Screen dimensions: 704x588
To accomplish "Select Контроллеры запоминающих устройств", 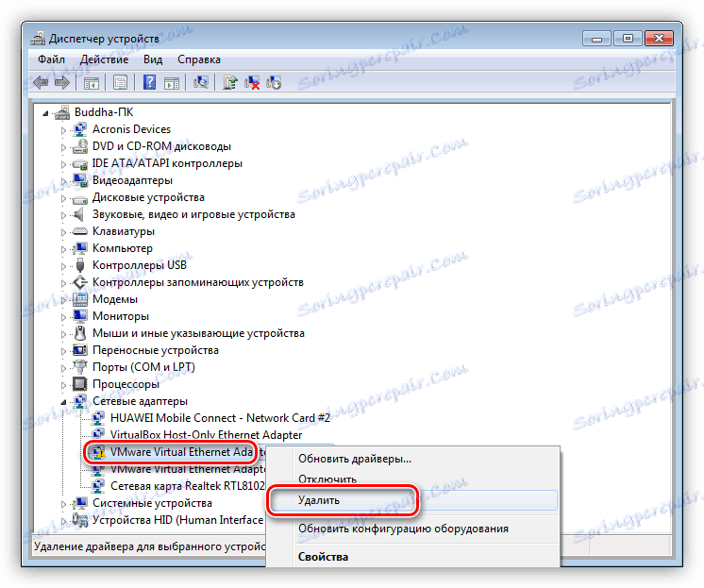I will [198, 282].
